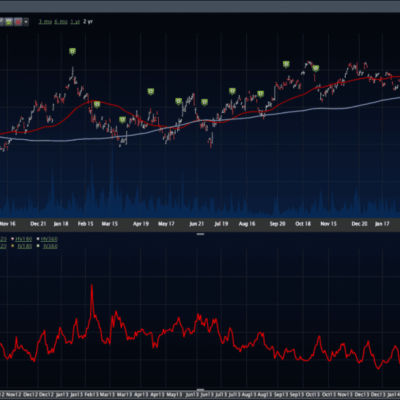Click the green event marker between Aug 16 and Sep 20
400x400 pixels.
tap(260, 94)
